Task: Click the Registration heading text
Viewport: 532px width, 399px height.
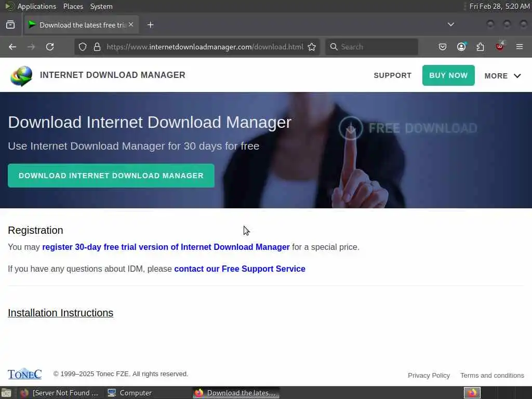Action: click(x=36, y=230)
